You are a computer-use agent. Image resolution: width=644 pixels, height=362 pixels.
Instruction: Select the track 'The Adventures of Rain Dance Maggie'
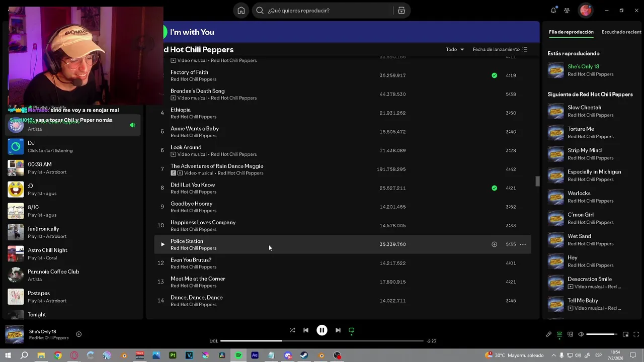tap(343, 169)
